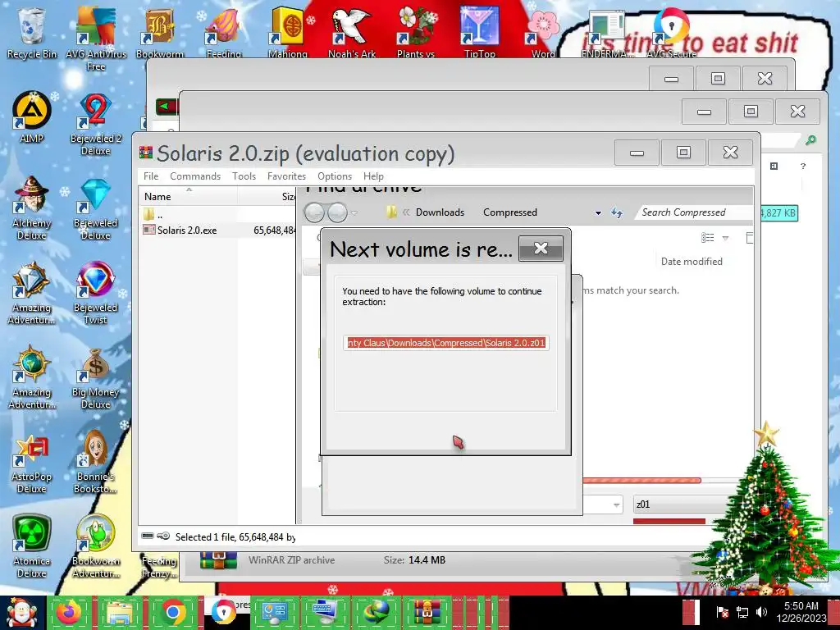The height and width of the screenshot is (630, 840).
Task: Select the TipTop desktop shortcut
Action: [x=479, y=31]
